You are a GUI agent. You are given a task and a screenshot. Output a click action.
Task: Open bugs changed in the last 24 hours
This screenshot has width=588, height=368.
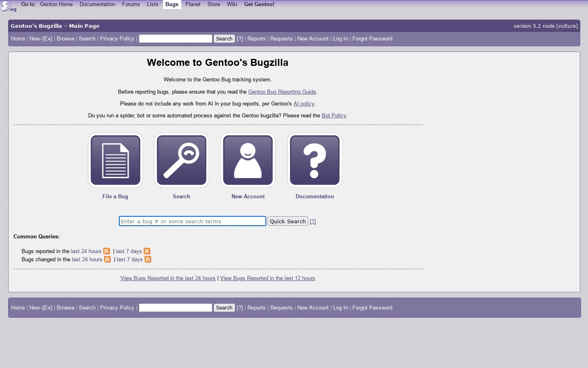pyautogui.click(x=87, y=260)
